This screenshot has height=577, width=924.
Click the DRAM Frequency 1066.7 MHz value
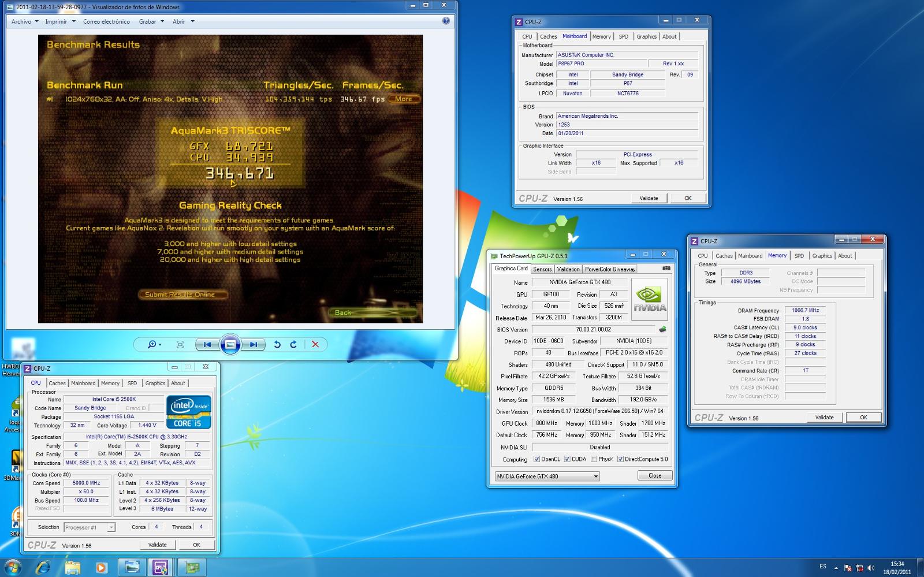[x=805, y=310]
